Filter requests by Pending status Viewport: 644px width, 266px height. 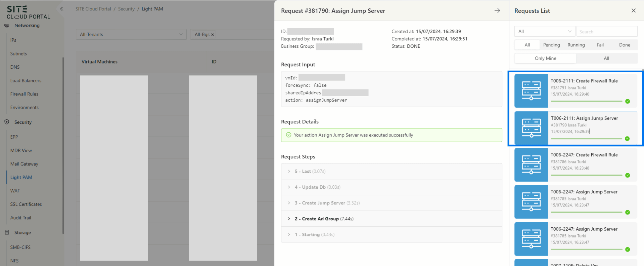click(551, 45)
